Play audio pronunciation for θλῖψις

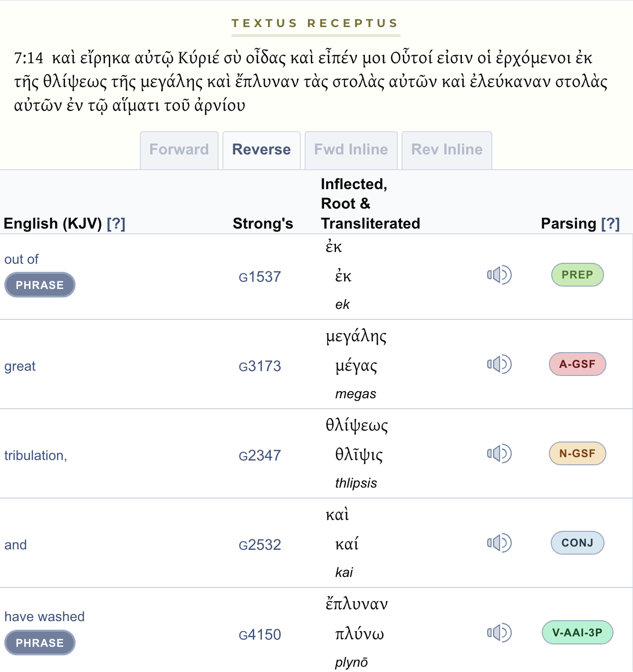(x=499, y=453)
